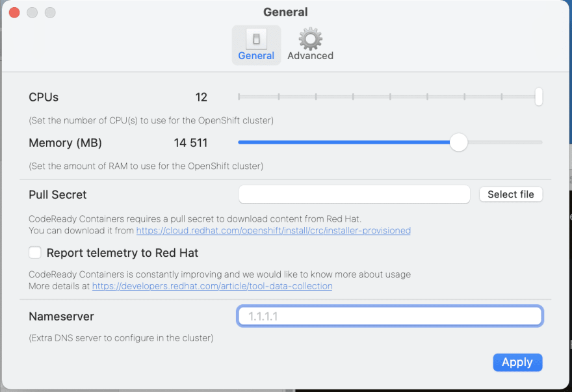
Task: Click the grey zoom window button
Action: (50, 12)
